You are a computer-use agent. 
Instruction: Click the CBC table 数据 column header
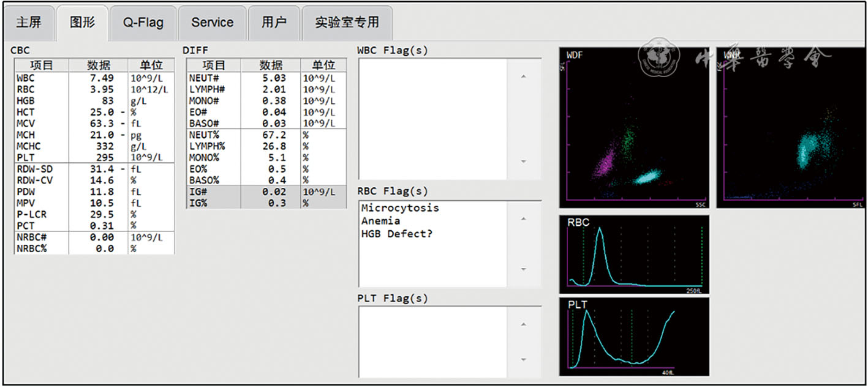[x=98, y=65]
